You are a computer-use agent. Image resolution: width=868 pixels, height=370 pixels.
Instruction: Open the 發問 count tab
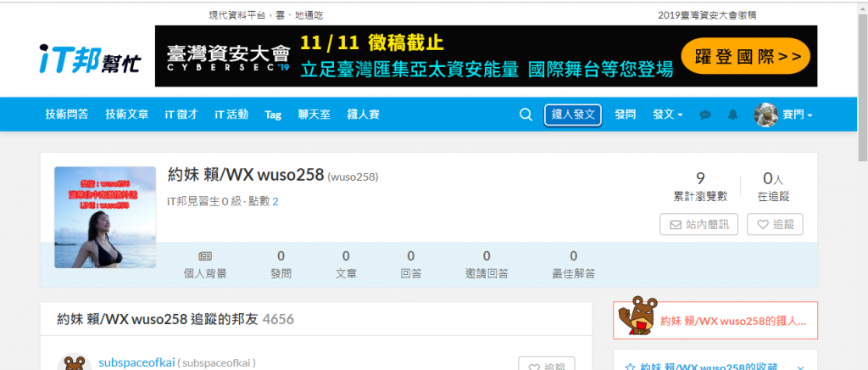pyautogui.click(x=281, y=264)
